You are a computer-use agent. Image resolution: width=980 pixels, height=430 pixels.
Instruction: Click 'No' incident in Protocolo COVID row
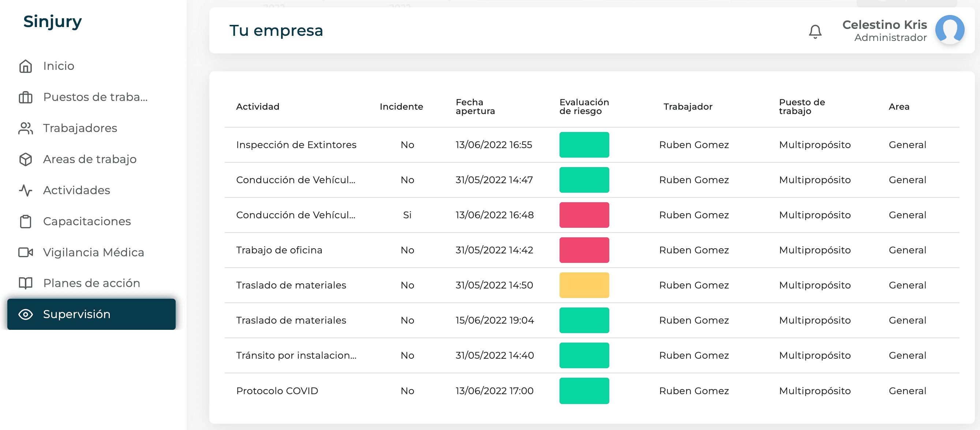(407, 391)
